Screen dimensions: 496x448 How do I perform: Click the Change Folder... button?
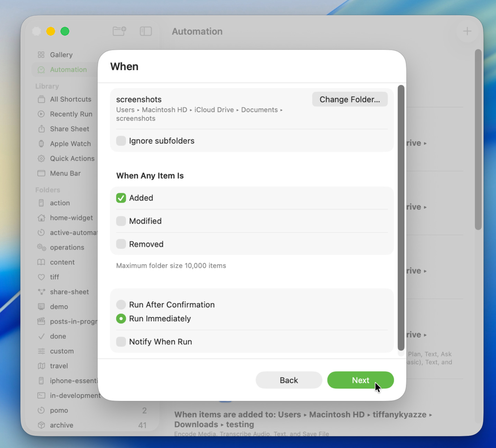click(350, 99)
